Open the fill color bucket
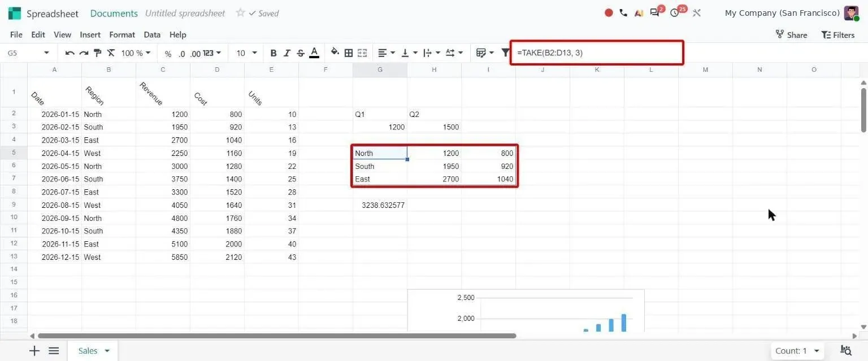 [335, 53]
